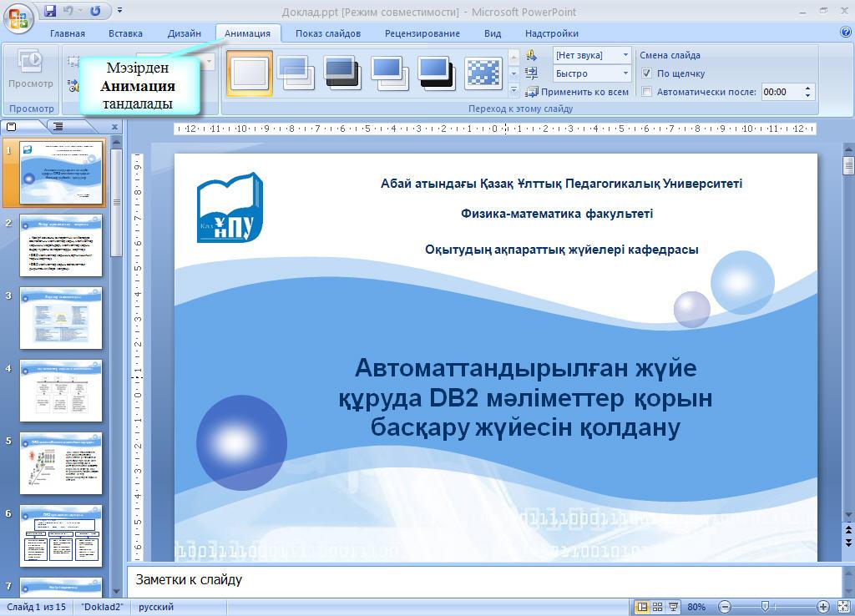855x616 pixels.
Task: Increase the auto-advance time with up arrow
Action: (808, 88)
